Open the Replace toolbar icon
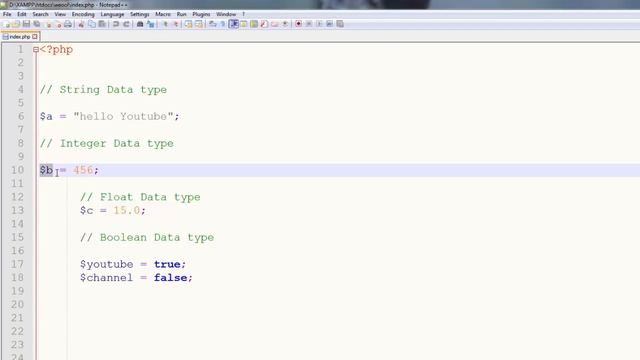Screen dimensions: 640x360 [x=151, y=24]
